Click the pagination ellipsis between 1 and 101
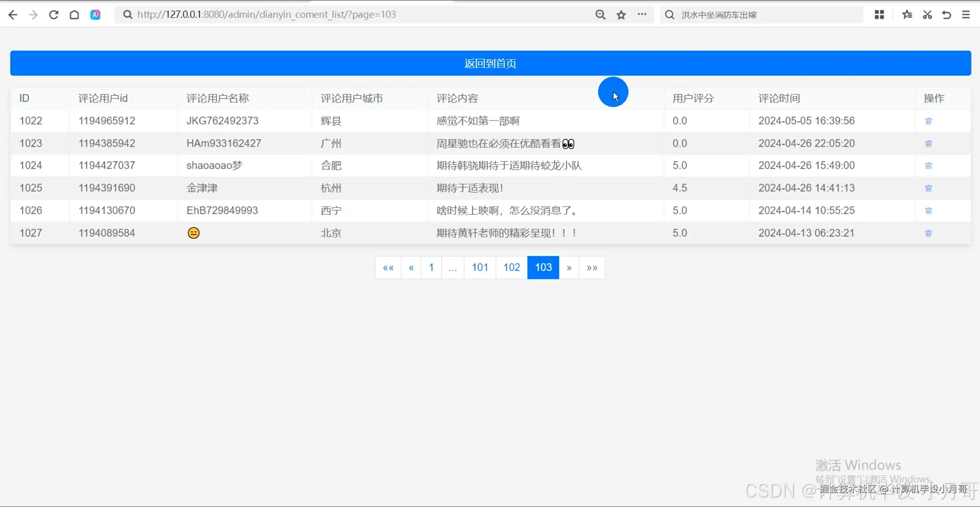 coord(452,267)
